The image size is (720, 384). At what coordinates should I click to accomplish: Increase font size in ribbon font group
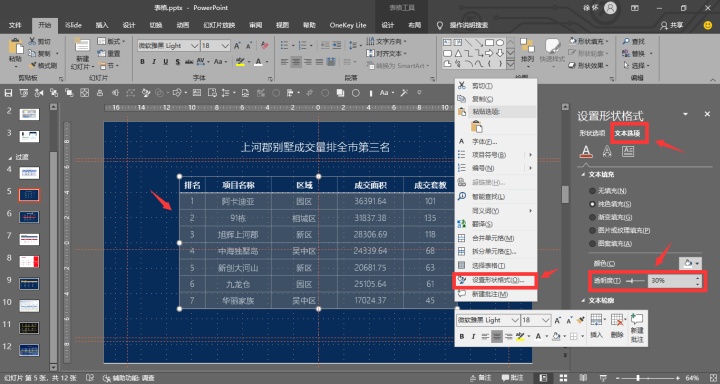tap(237, 45)
